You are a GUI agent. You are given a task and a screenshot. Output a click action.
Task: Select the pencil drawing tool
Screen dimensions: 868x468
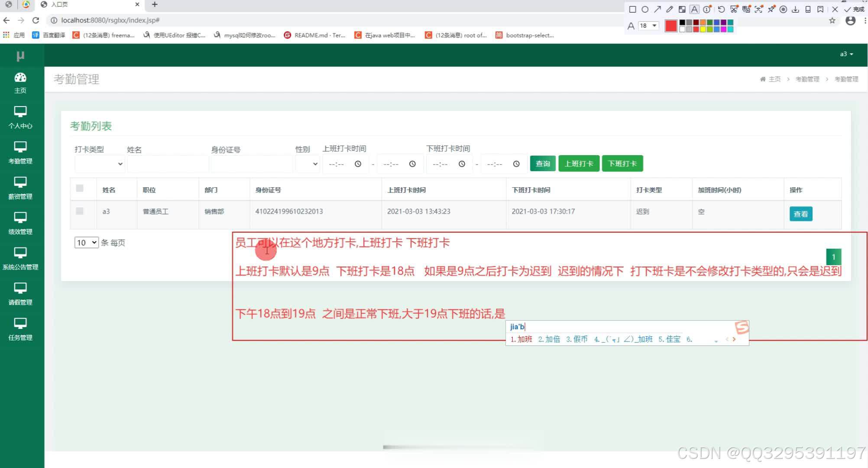(x=670, y=9)
